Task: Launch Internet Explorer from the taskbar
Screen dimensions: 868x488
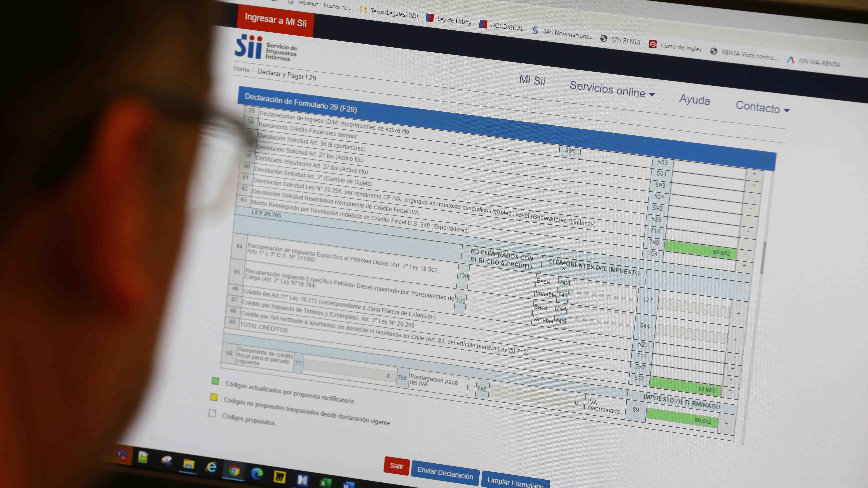Action: click(211, 467)
